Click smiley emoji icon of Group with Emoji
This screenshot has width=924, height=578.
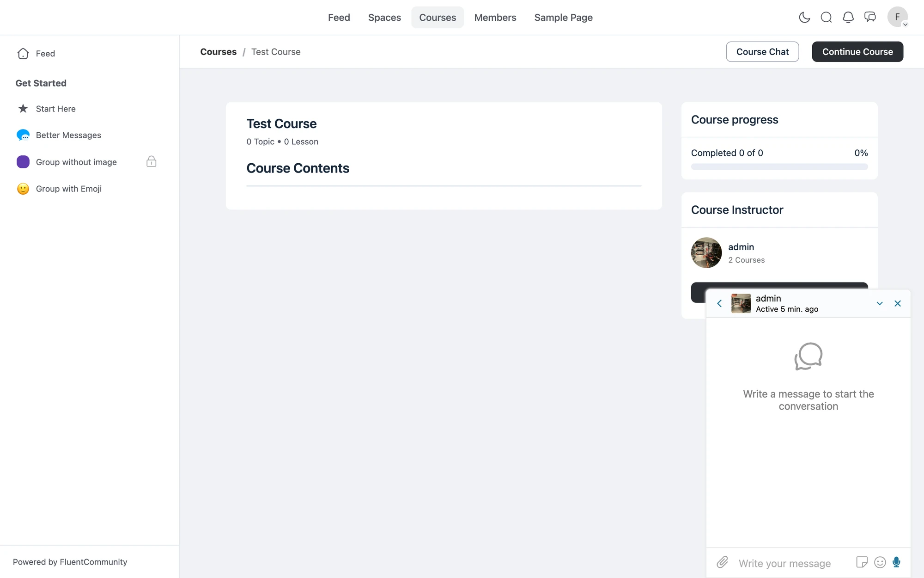pos(23,189)
